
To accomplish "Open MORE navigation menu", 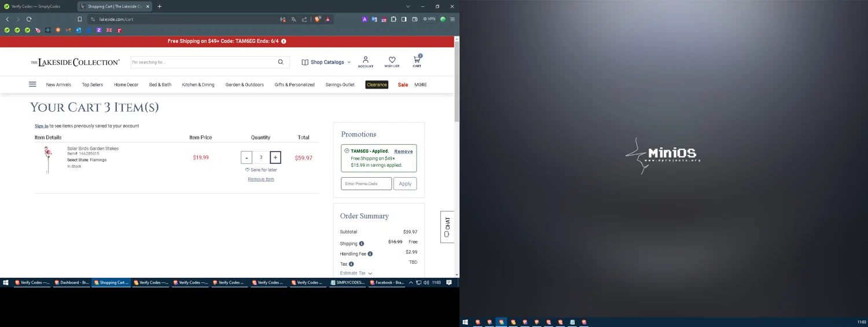I will click(x=421, y=84).
